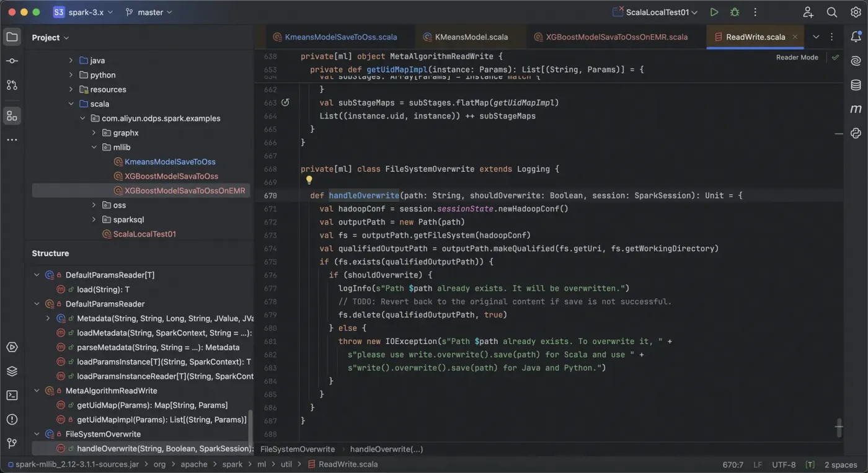Click handleOverwrite(...) editor breadcrumb

tap(386, 449)
